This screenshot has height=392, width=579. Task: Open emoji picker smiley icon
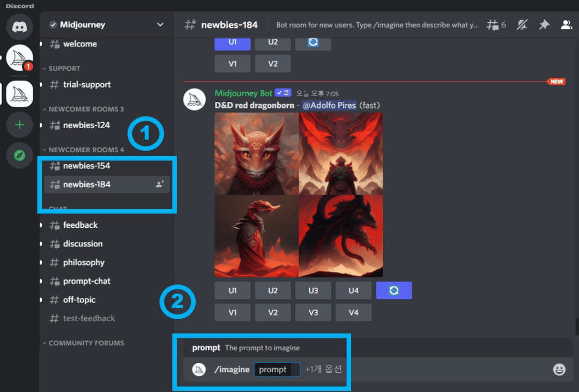click(559, 369)
